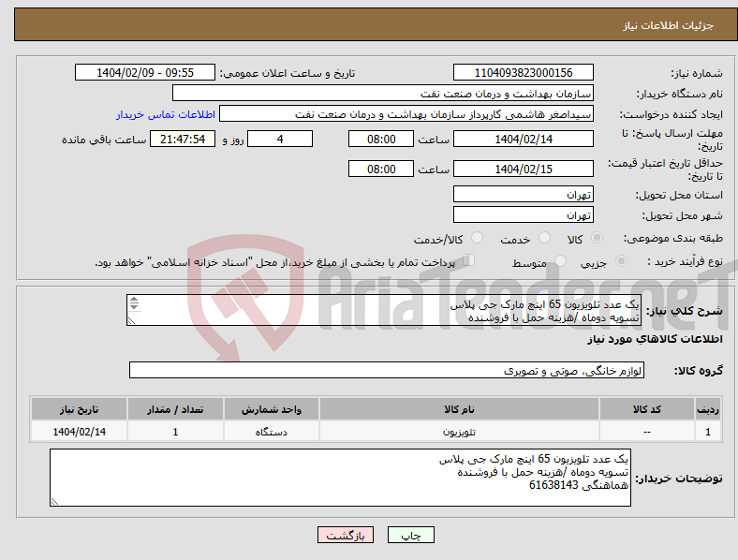Click the resize grip of the توضیحات خریدار box
Screen dimensions: 738x560
coord(54,502)
